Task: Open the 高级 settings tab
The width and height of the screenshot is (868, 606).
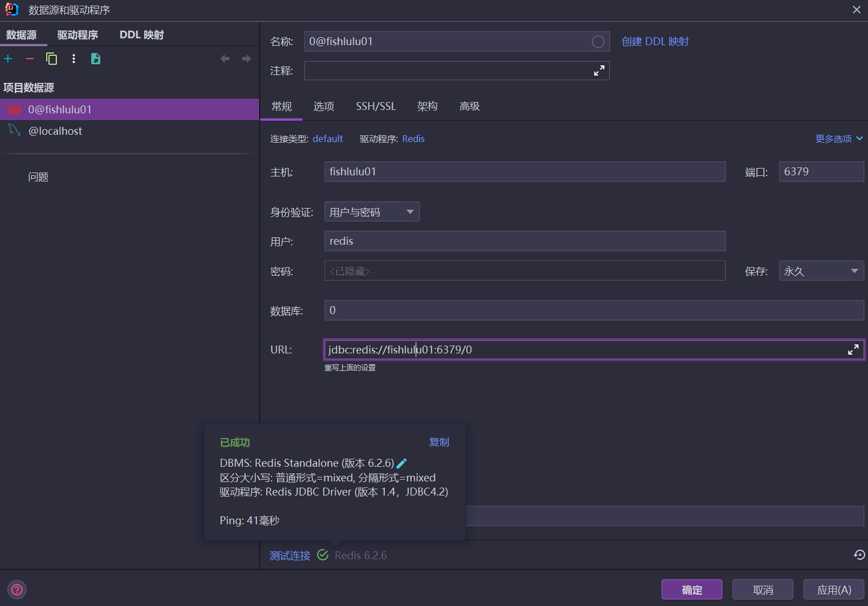Action: coord(470,106)
